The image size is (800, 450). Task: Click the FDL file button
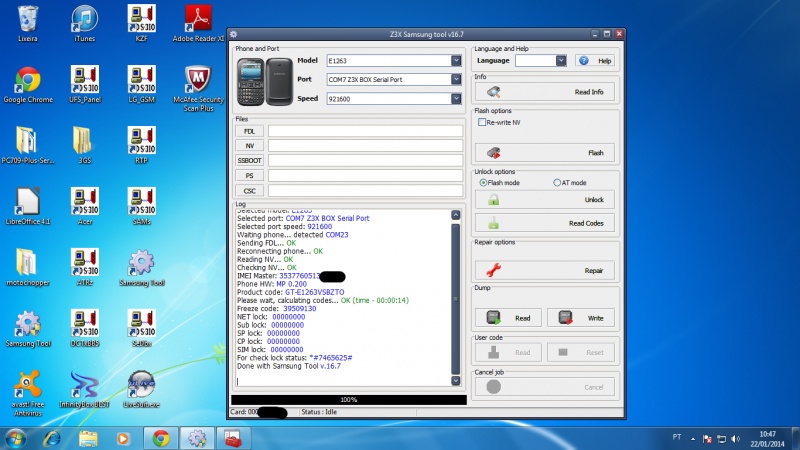[249, 131]
